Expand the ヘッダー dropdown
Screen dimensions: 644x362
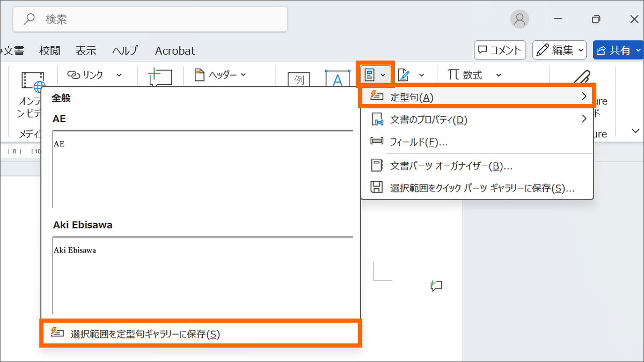coord(244,75)
